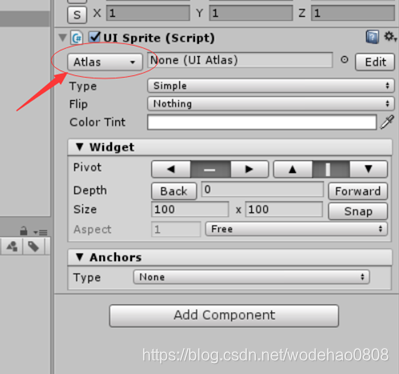Collapse the Widget section

(x=80, y=147)
